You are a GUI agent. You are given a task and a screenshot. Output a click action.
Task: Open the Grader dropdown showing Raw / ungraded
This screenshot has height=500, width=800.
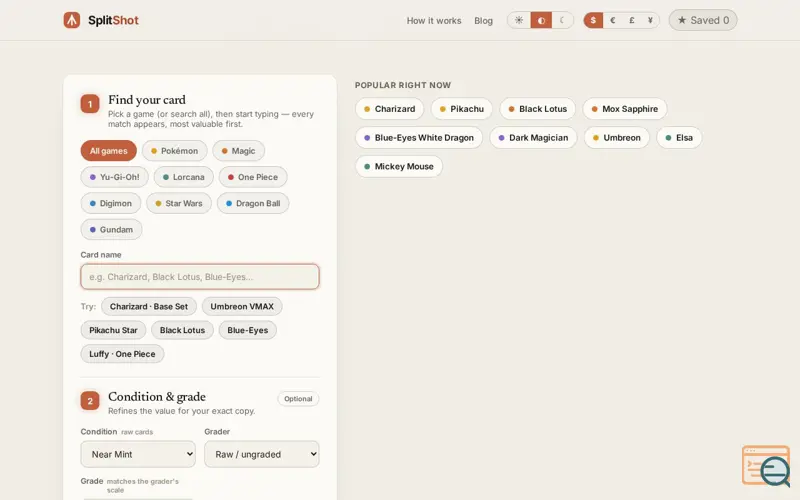tap(262, 454)
